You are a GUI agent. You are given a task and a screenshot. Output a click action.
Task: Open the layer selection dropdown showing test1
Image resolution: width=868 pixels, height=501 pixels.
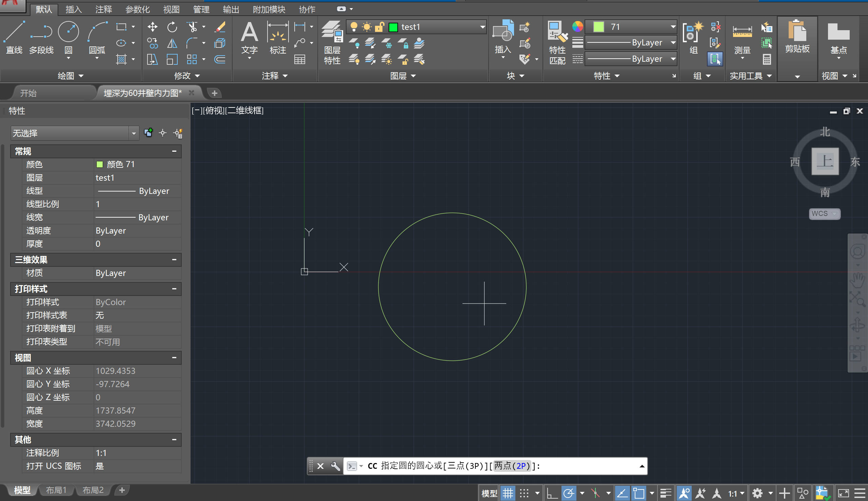pos(482,27)
